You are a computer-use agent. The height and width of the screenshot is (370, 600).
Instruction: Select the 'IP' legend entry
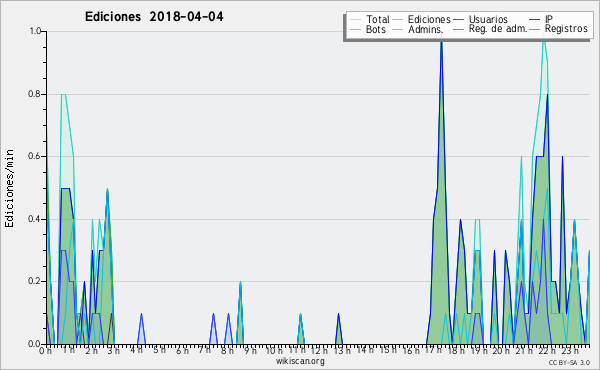[x=548, y=19]
